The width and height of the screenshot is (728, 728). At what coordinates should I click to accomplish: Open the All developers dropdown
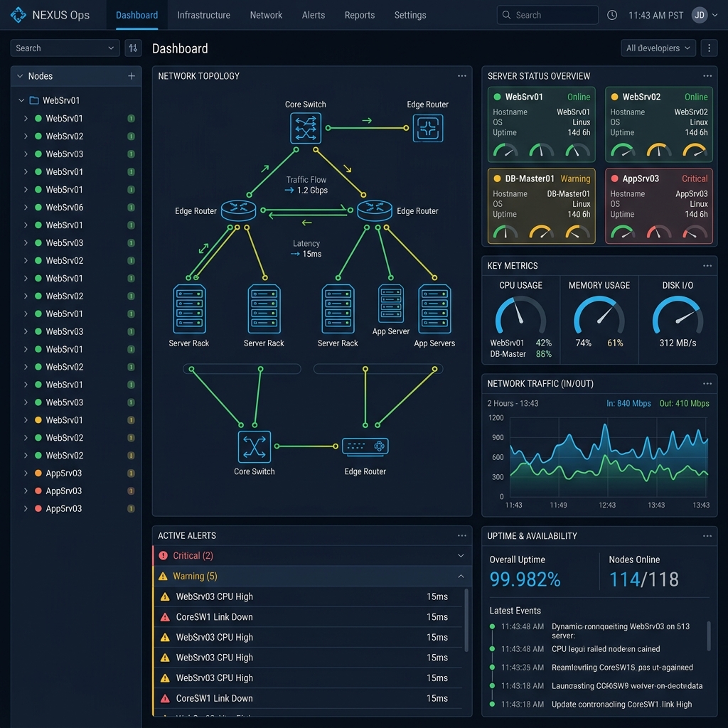pyautogui.click(x=658, y=48)
